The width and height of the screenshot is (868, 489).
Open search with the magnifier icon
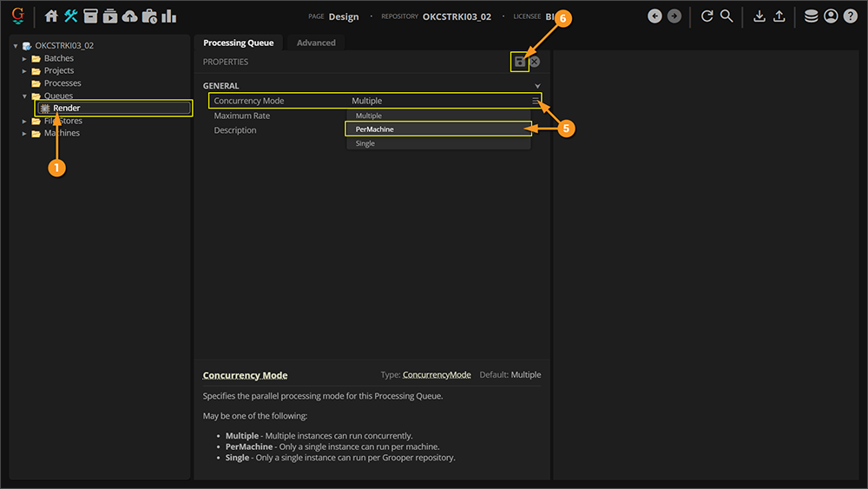point(727,16)
